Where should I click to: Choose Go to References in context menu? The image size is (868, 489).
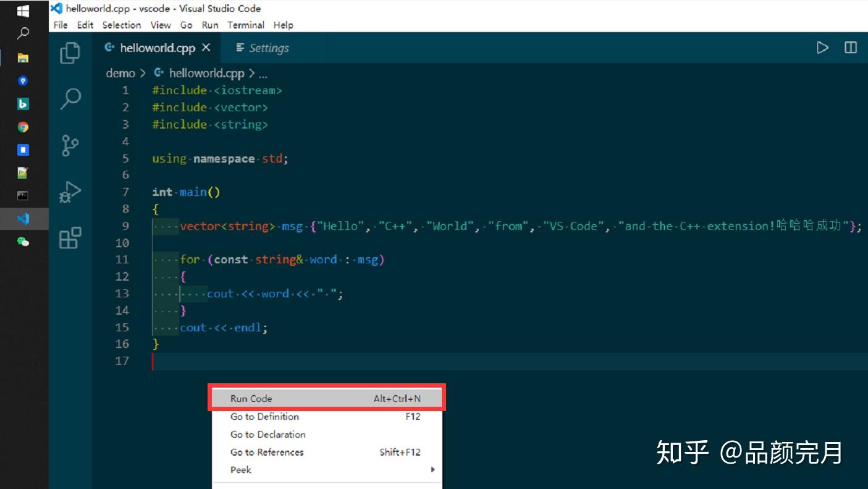(x=327, y=452)
